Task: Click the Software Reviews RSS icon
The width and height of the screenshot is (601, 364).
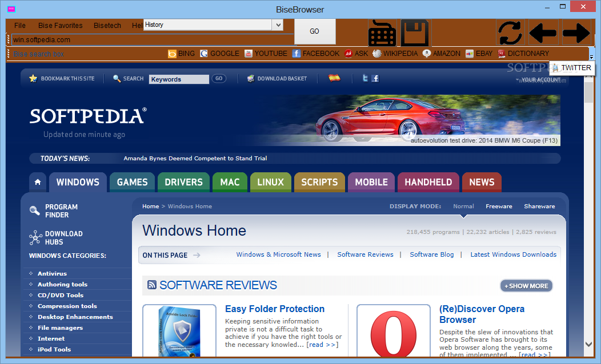Action: 152,284
